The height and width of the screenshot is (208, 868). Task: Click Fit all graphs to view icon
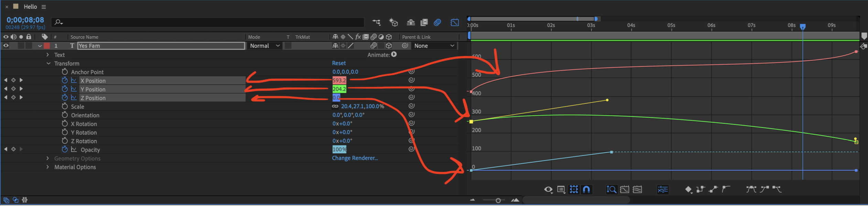coord(637,189)
